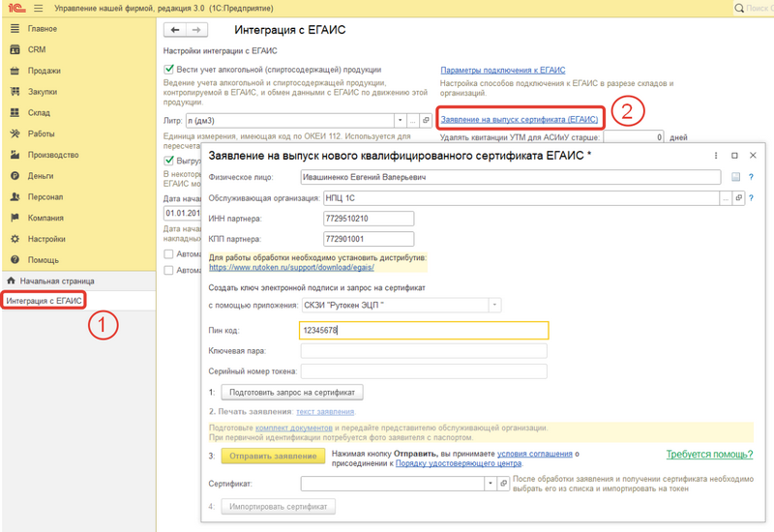Image resolution: width=774 pixels, height=532 pixels.
Task: Click the 1C logo icon
Action: coord(16,8)
